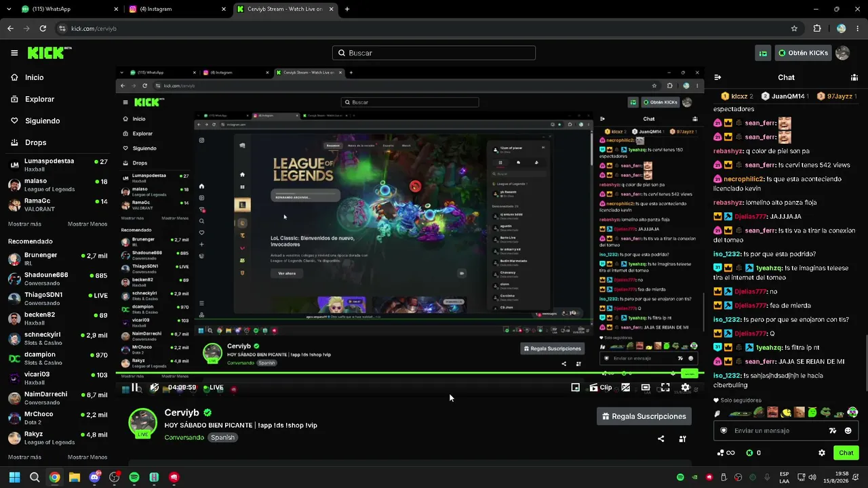The image size is (868, 488).
Task: Open the KICKs balance icon below chat
Action: pos(749,453)
